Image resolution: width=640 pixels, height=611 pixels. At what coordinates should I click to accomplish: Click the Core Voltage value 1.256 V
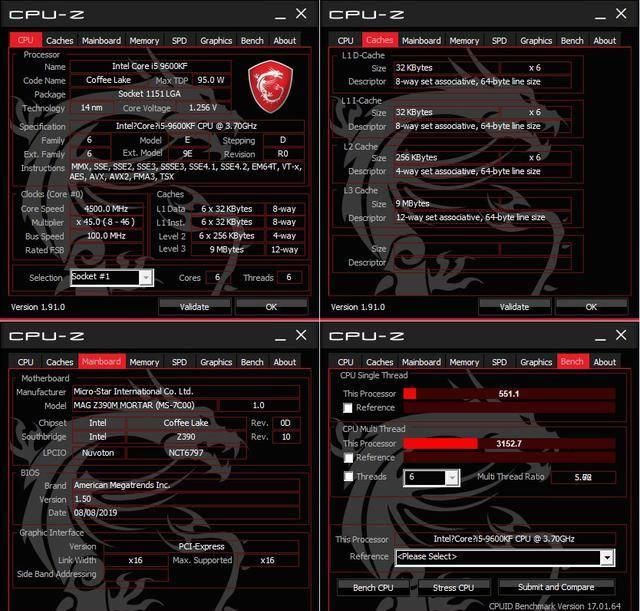point(203,108)
